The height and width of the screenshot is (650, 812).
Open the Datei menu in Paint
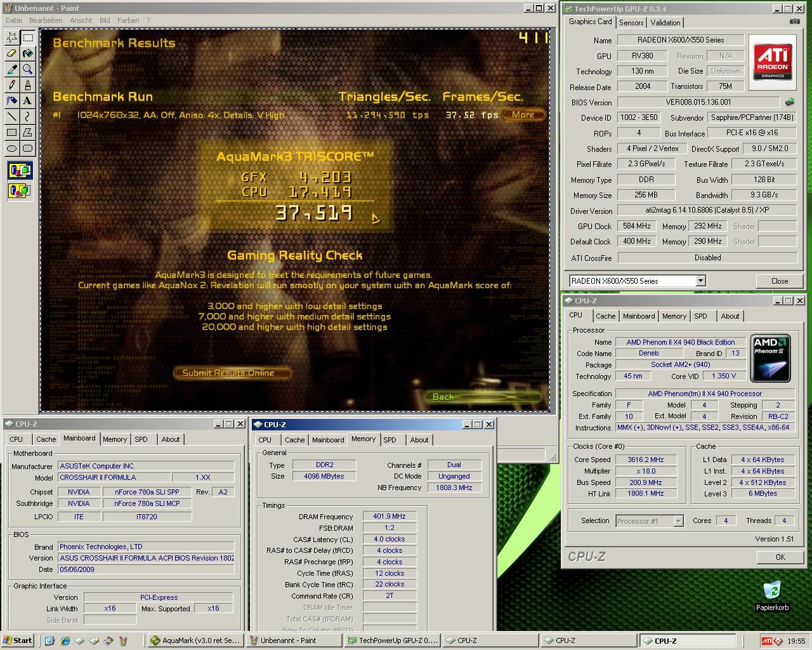click(13, 20)
